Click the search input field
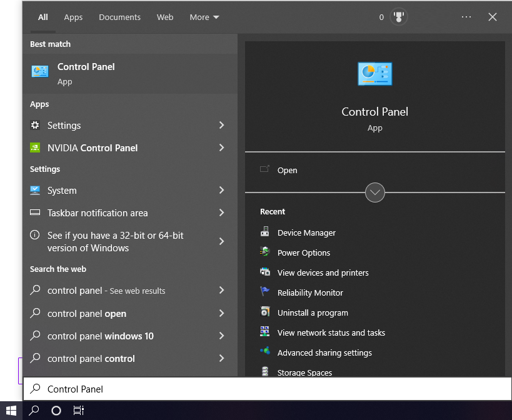The image size is (512, 420). (x=188, y=389)
